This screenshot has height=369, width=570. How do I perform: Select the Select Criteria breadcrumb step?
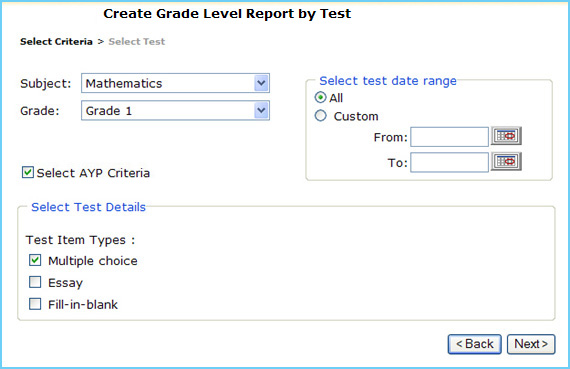click(56, 42)
